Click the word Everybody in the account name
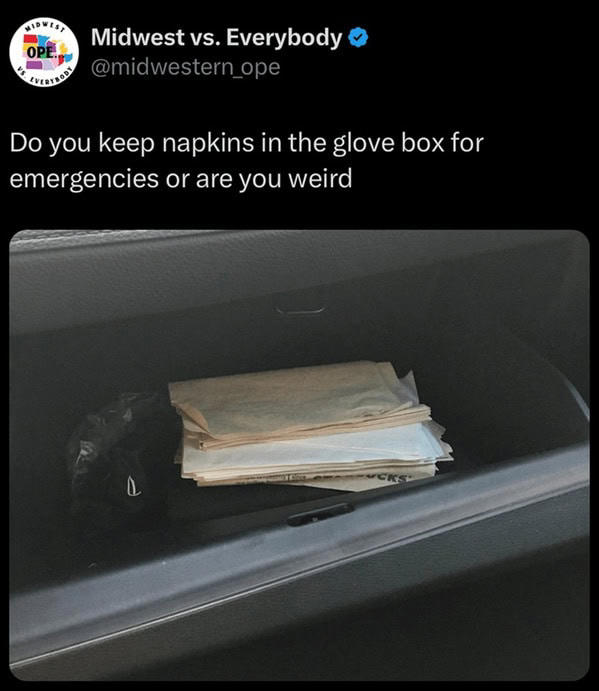The width and height of the screenshot is (599, 691). [x=284, y=37]
